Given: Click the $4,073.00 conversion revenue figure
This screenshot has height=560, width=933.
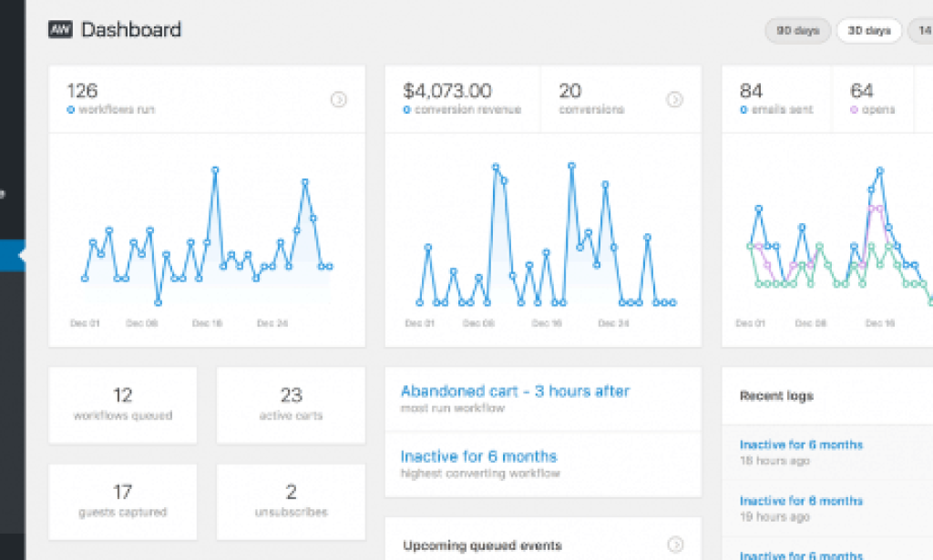Looking at the screenshot, I should [x=447, y=91].
